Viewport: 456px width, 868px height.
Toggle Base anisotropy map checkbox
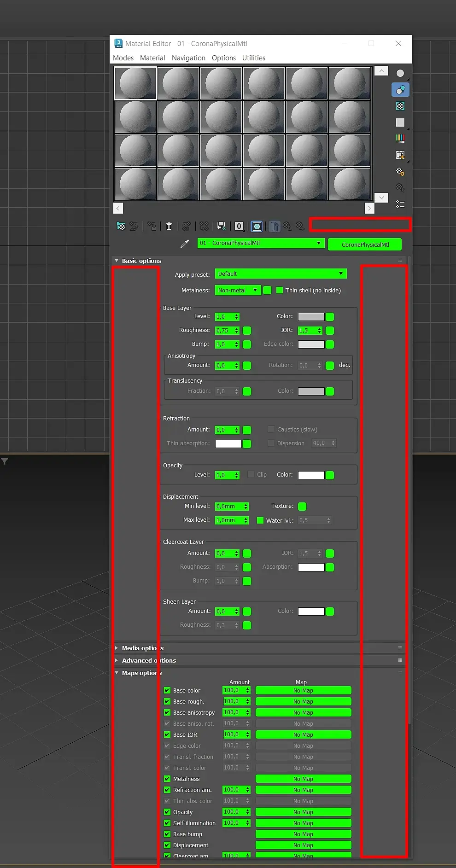tap(167, 712)
